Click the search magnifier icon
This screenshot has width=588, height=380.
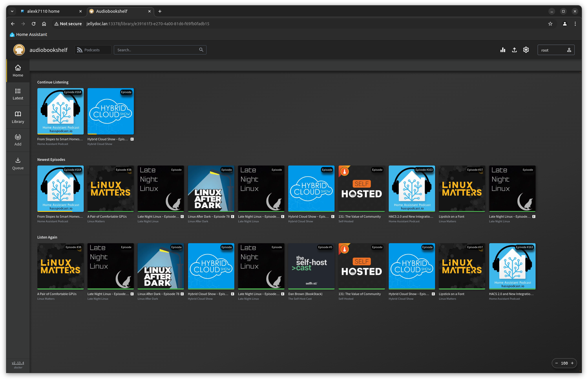[x=201, y=50]
